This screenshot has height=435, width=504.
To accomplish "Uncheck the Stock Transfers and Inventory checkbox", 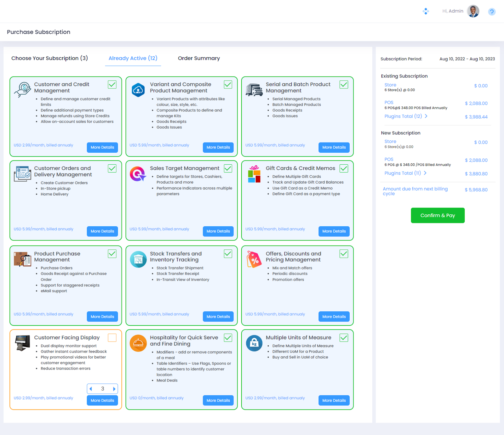I will [x=228, y=254].
